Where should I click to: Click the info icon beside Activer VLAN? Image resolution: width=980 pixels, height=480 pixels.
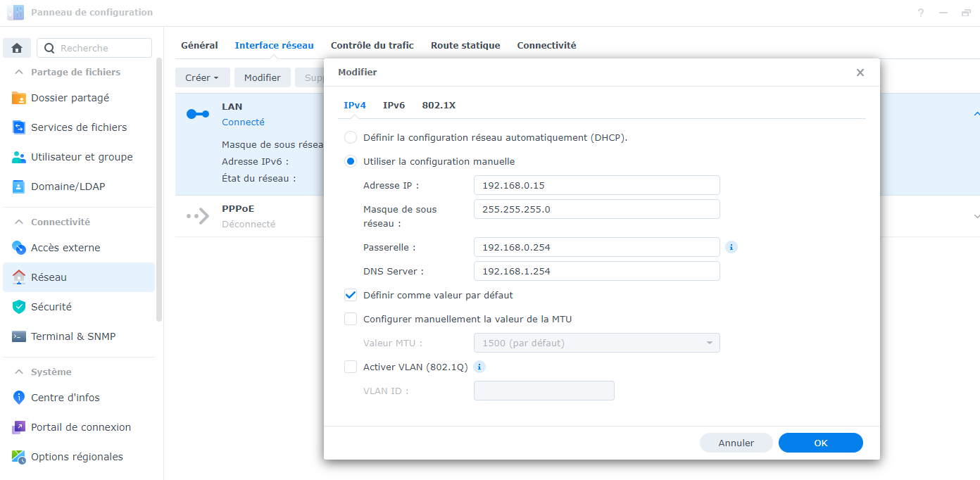[x=479, y=367]
